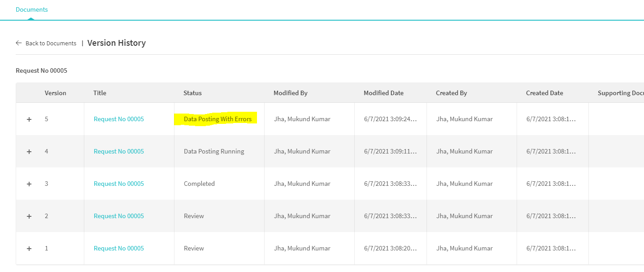Viewport: 644px width, 272px height.
Task: Open Request No 00005 link in version 4
Action: 119,152
